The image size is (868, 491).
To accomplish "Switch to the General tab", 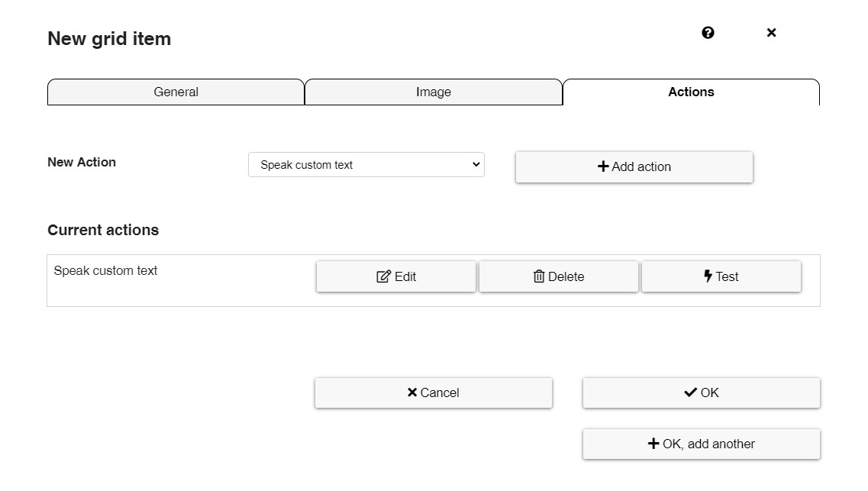I will tap(176, 92).
